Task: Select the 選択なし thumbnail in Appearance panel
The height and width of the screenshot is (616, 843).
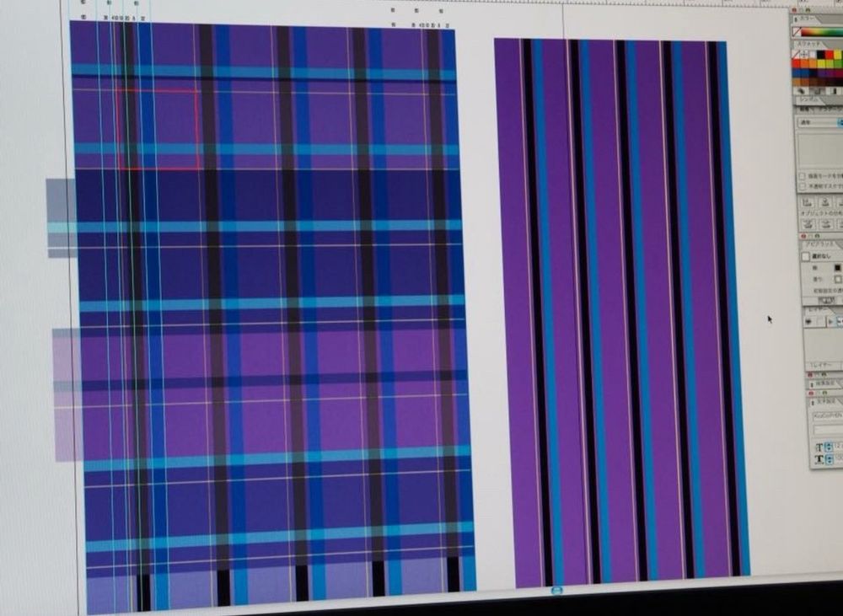Action: pos(805,257)
